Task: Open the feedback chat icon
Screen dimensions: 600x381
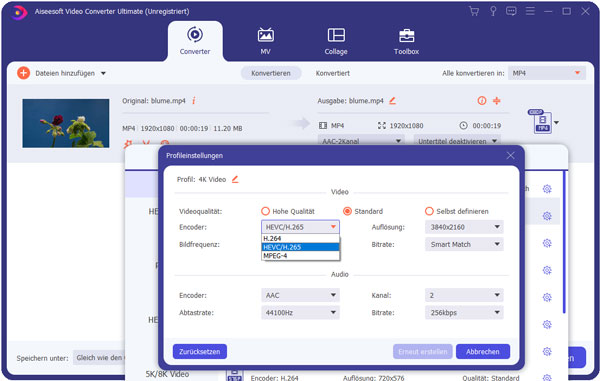Action: click(511, 11)
